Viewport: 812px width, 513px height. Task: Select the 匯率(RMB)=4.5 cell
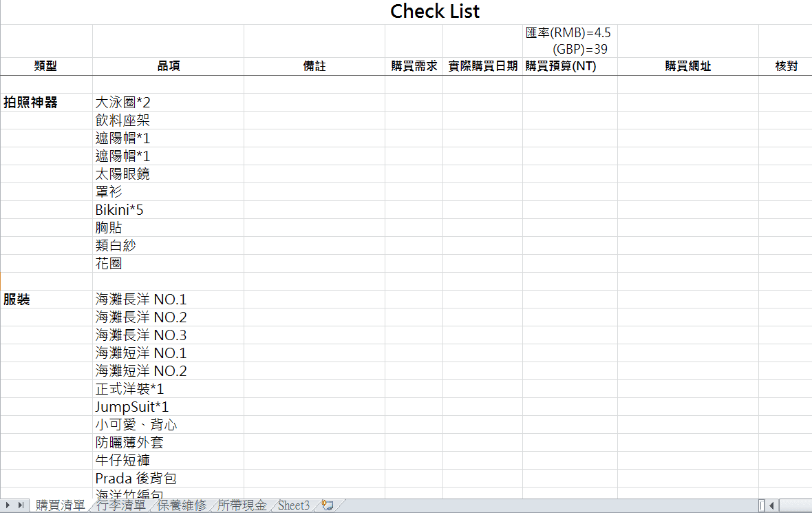pos(570,41)
